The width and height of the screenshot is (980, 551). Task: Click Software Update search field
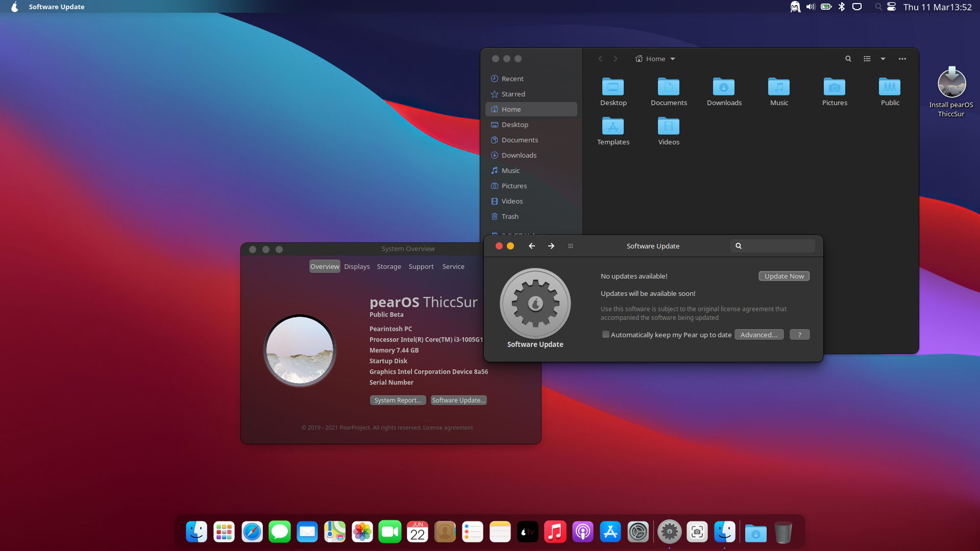pos(772,246)
